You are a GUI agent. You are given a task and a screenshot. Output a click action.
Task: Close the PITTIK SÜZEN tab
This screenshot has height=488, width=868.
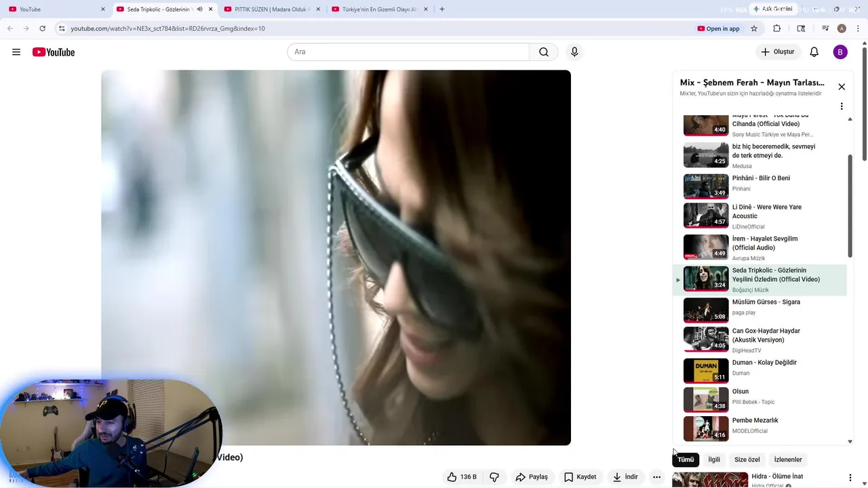(318, 9)
